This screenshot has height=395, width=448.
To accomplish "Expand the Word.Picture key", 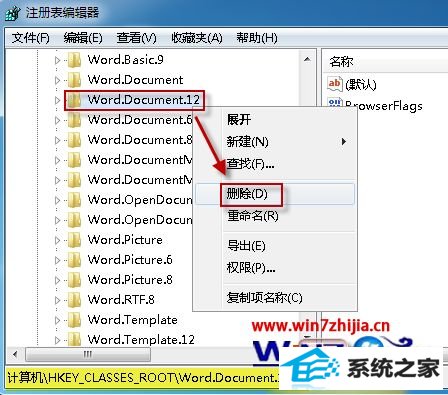I will (x=57, y=240).
